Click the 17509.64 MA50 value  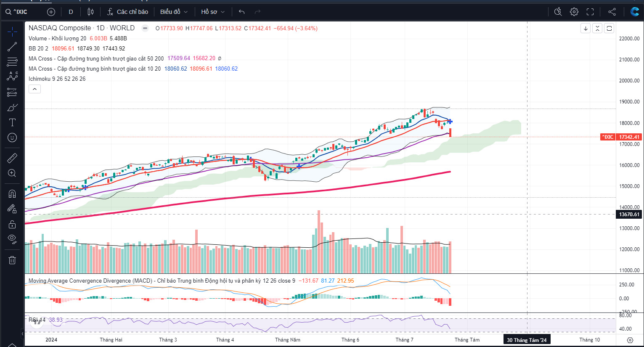pyautogui.click(x=179, y=58)
